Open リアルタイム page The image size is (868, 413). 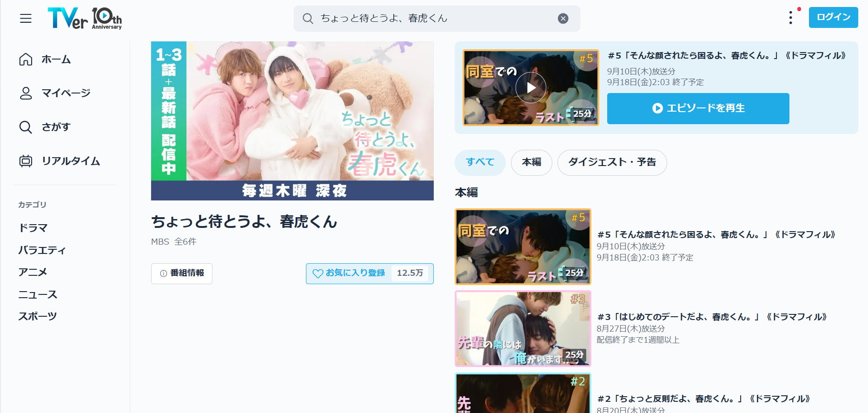point(71,161)
